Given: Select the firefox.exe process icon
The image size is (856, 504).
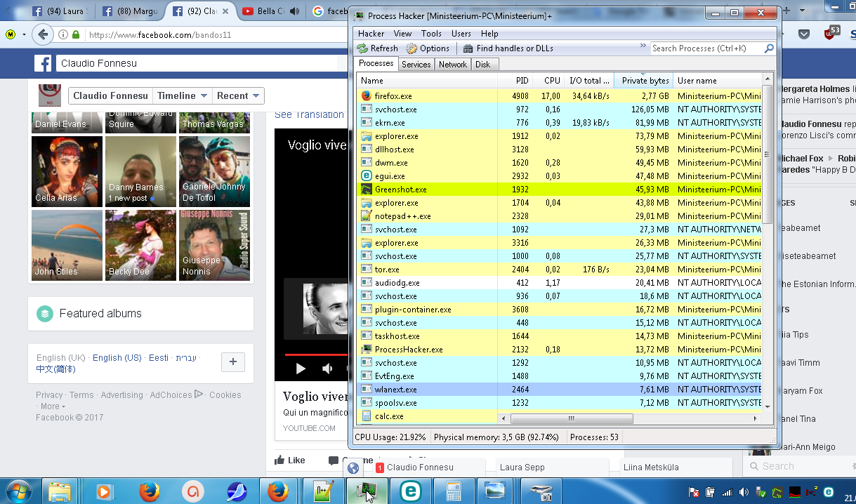Looking at the screenshot, I should click(366, 96).
